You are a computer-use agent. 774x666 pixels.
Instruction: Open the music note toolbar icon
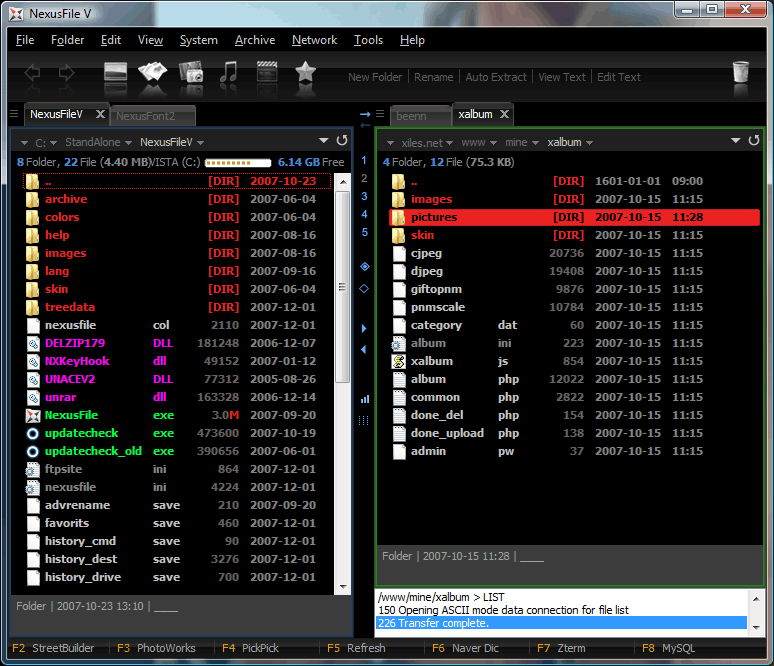(229, 72)
